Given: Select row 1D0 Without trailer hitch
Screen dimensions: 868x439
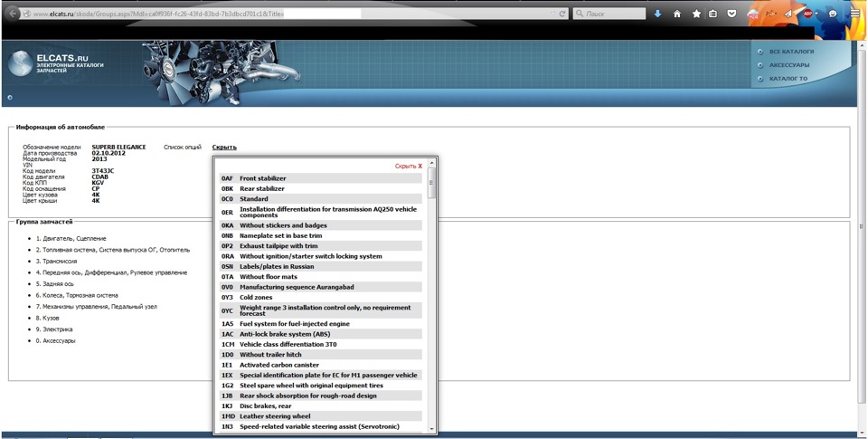Looking at the screenshot, I should (320, 355).
